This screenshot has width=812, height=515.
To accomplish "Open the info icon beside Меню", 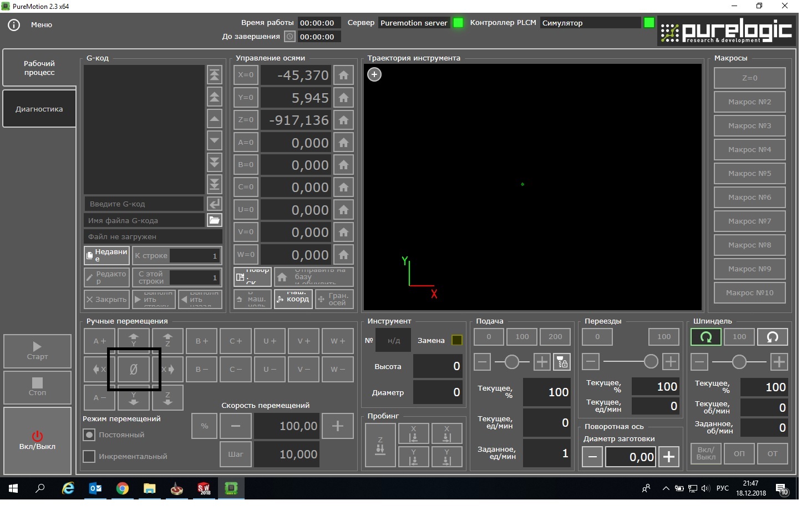I will click(x=14, y=25).
